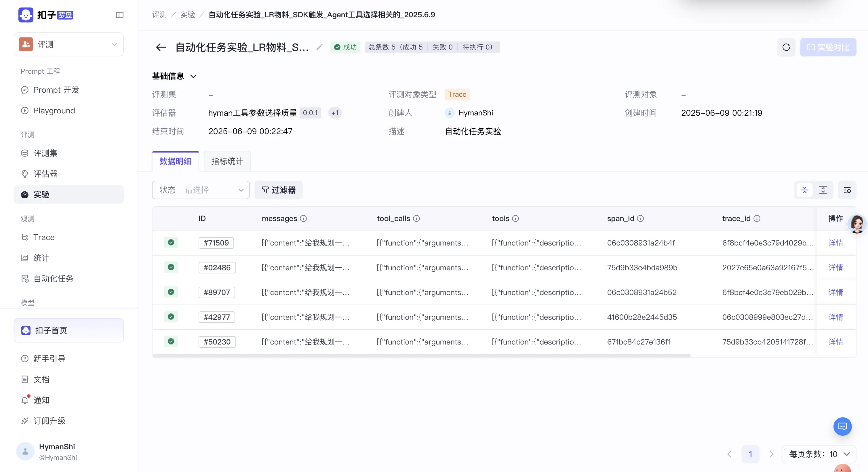Click success status icon for row #02486
The image size is (868, 472).
(x=171, y=267)
